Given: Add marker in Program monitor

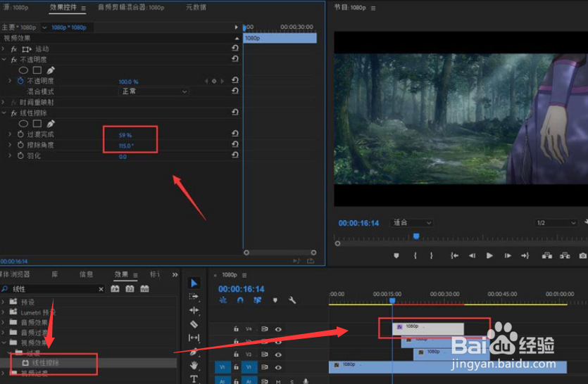Looking at the screenshot, I should [396, 255].
